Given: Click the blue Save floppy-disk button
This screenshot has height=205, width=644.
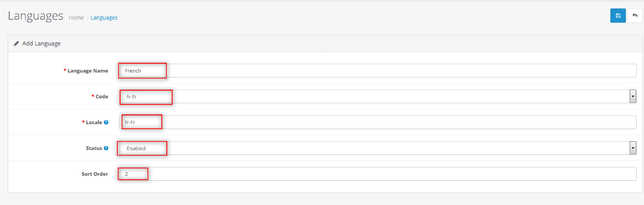Looking at the screenshot, I should [x=618, y=15].
